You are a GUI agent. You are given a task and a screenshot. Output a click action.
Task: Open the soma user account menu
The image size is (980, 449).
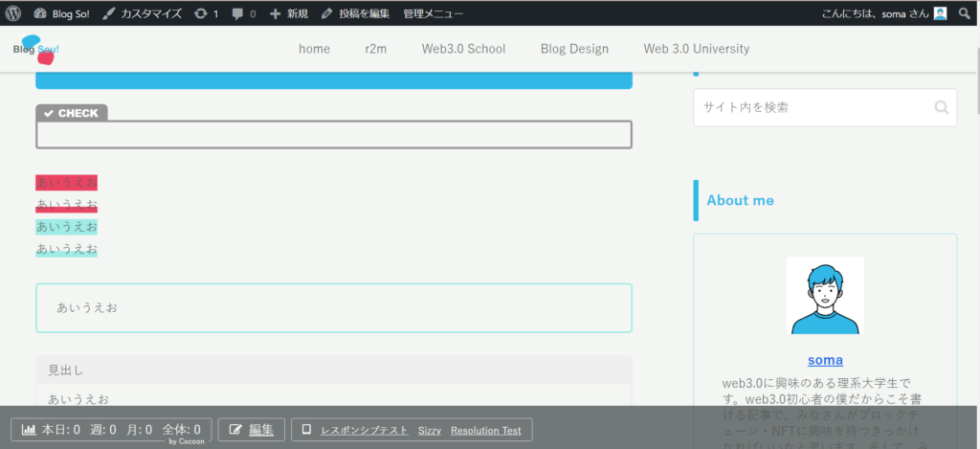[884, 13]
